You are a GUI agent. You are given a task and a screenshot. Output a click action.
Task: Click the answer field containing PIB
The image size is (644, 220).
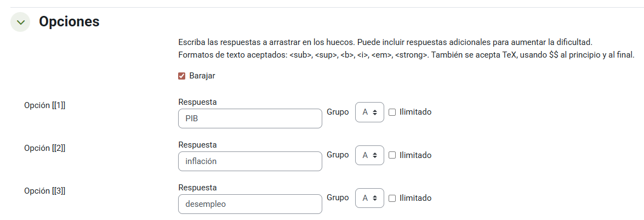coord(250,119)
